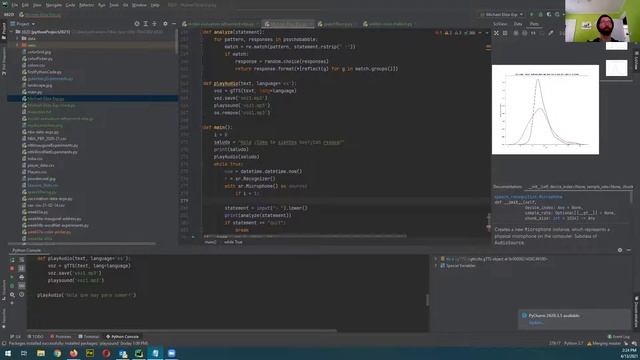This screenshot has height=360, width=640.
Task: Open the Problems tool window tab
Action: pos(61,337)
